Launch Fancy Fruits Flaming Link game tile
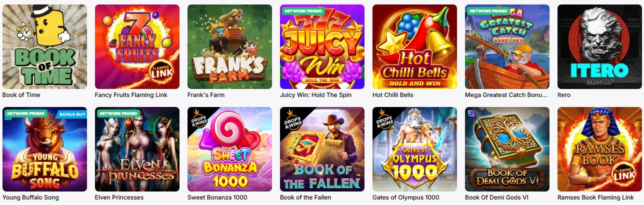Image resolution: width=644 pixels, height=205 pixels. pyautogui.click(x=137, y=46)
